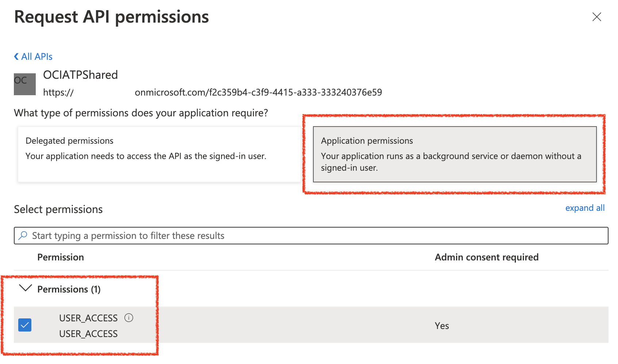
Task: Click the Permission column header
Action: tap(61, 257)
